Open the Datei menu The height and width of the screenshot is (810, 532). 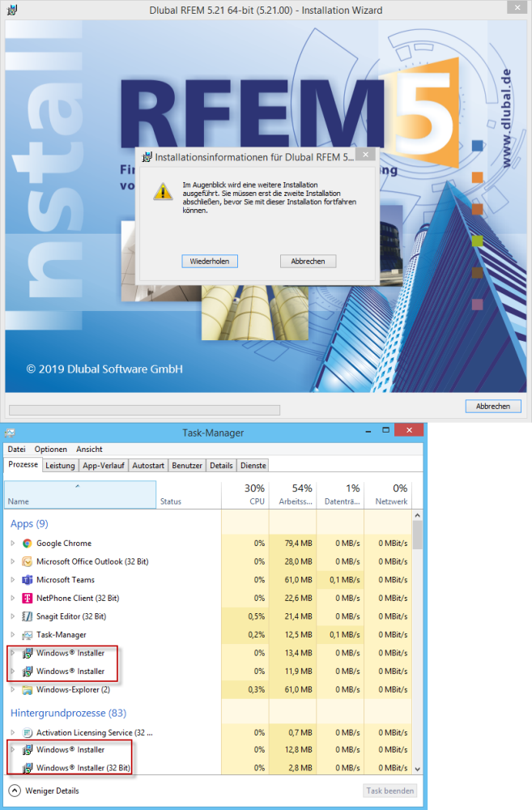[16, 449]
